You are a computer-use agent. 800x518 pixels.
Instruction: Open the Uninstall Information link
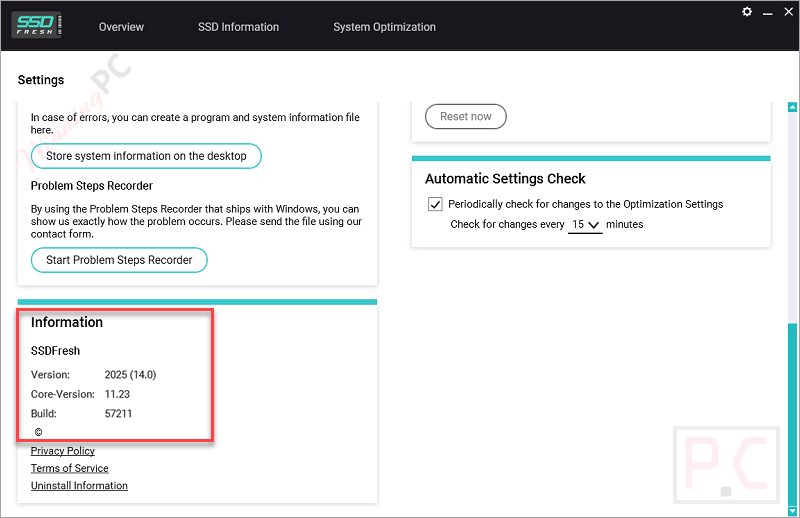79,485
